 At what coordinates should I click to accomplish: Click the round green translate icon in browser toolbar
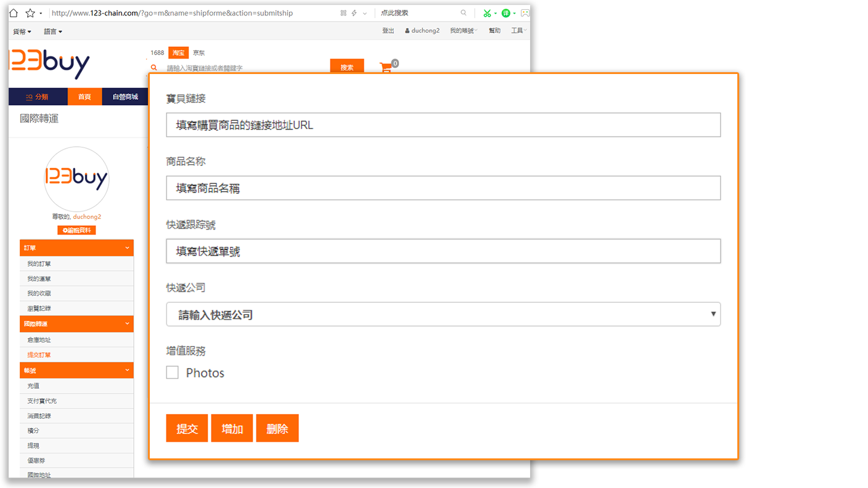coord(506,13)
